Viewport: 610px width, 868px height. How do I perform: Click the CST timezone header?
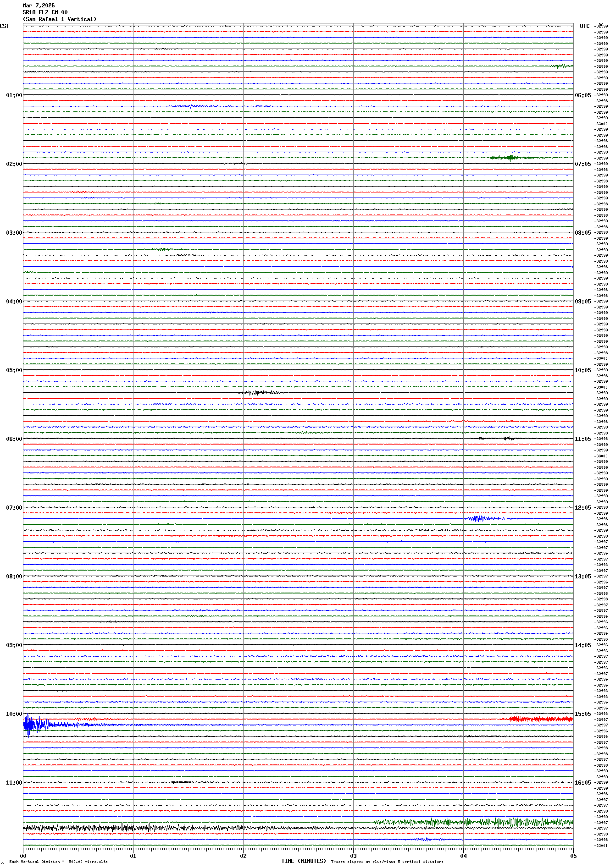5,26
